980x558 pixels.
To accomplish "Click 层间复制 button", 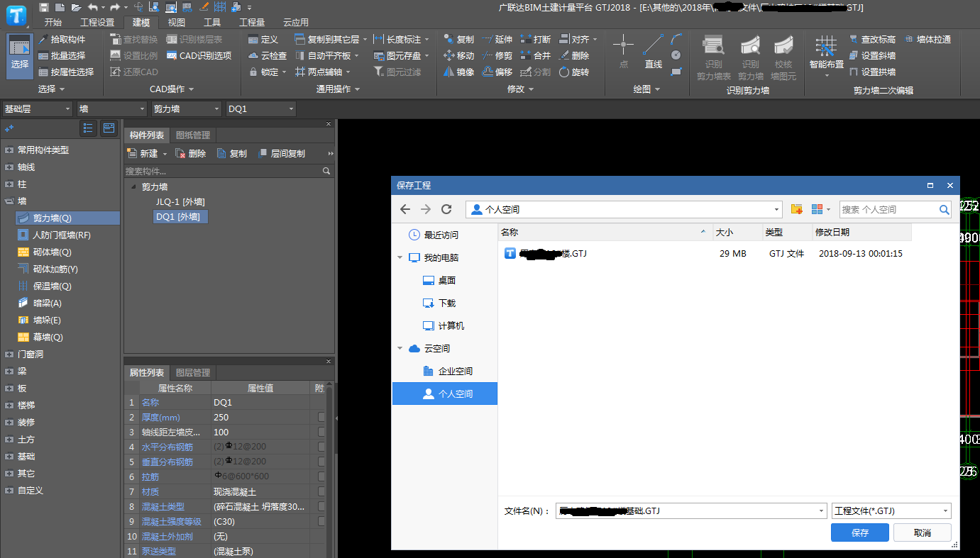I will (x=281, y=153).
